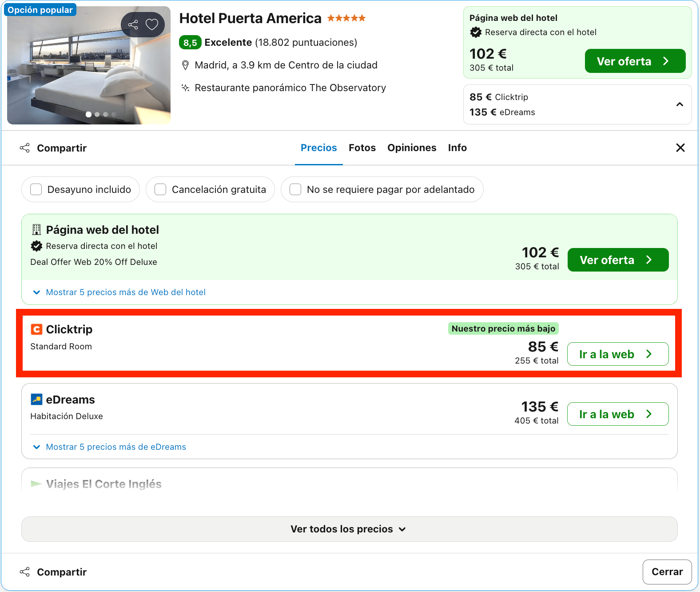Viewport: 700px width, 592px height.
Task: Click the Clicktrip logo icon
Action: [36, 329]
